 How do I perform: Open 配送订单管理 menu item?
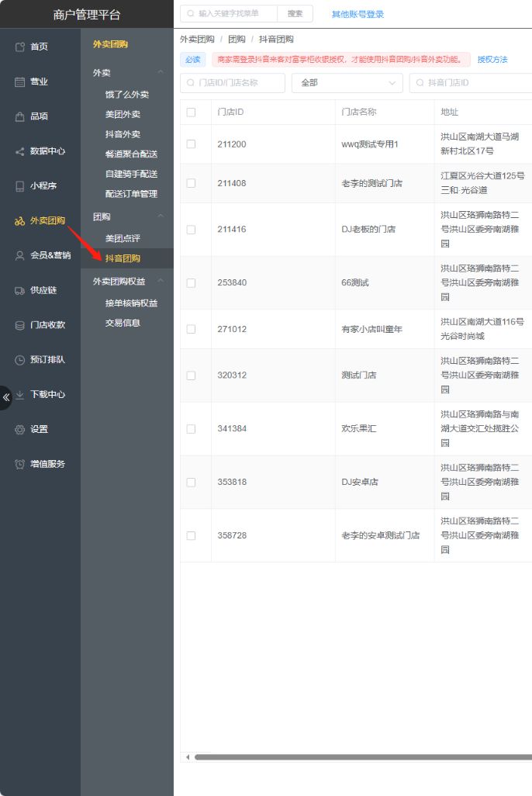(x=131, y=194)
